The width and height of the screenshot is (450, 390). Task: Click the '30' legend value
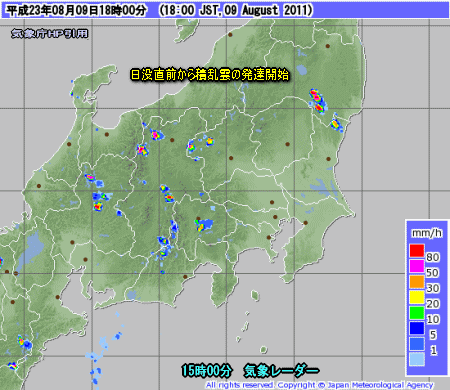(x=433, y=288)
